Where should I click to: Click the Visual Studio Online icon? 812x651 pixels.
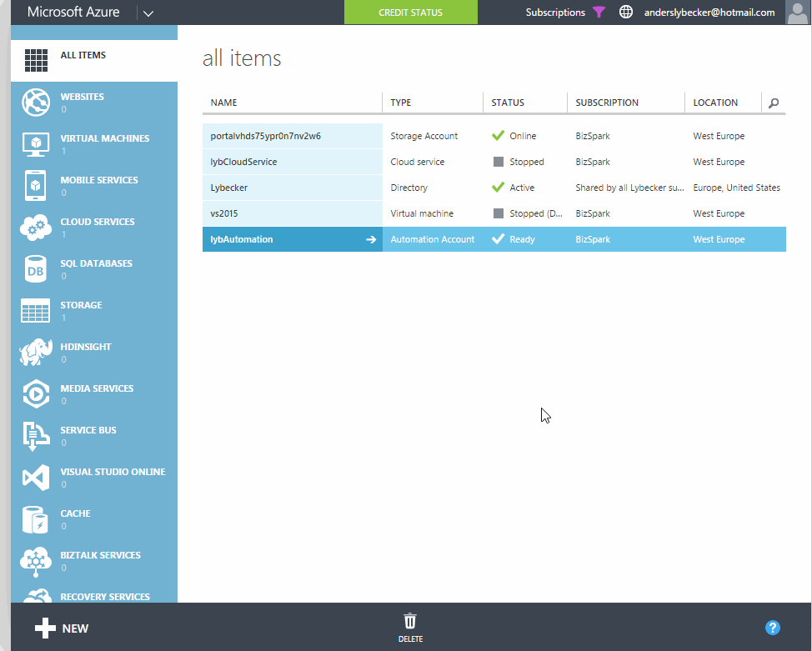[36, 478]
